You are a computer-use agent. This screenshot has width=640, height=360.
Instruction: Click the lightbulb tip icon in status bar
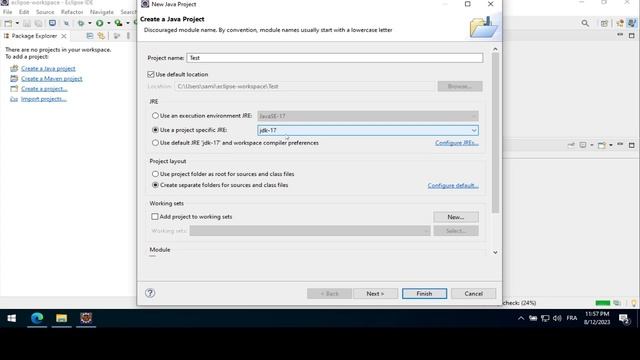click(633, 303)
